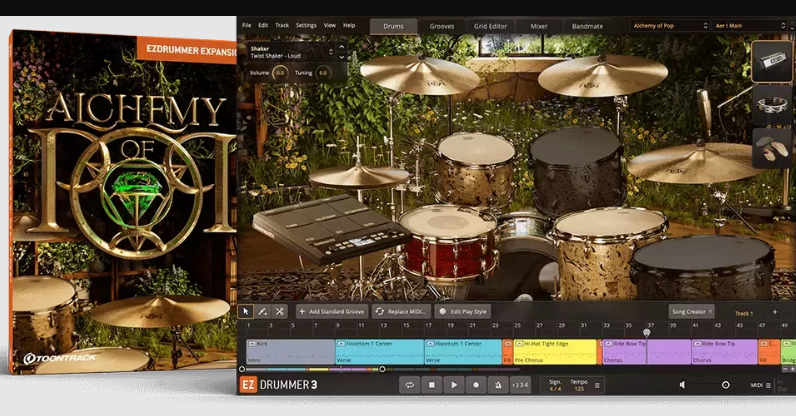
Task: Switch to the Grid Editor tab
Action: (x=490, y=26)
